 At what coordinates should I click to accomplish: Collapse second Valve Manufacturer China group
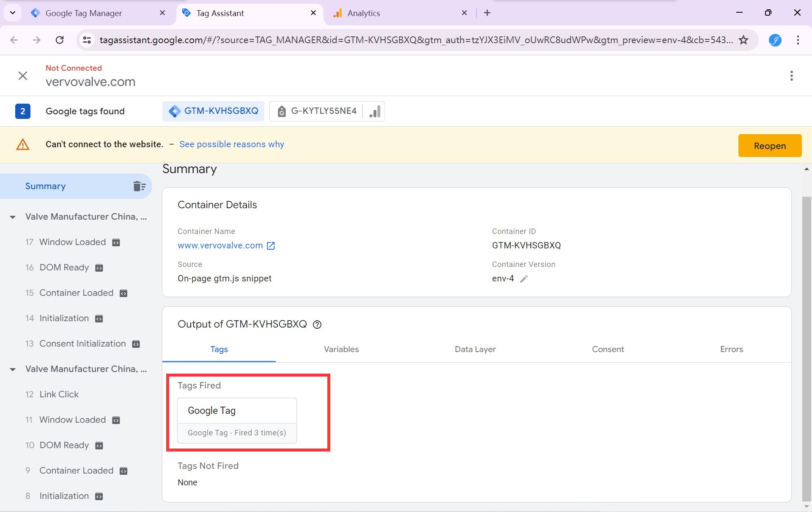coord(13,369)
